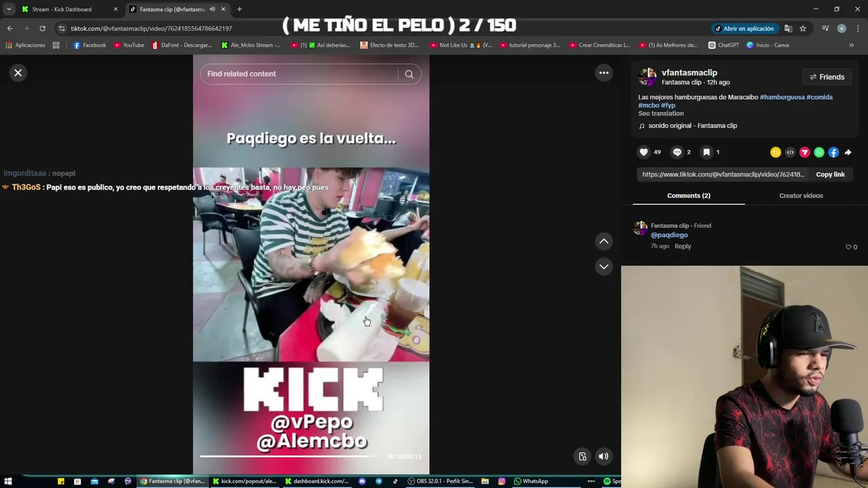Screen dimensions: 868x488
Task: Open dashboard.kick.com taskbar window
Action: [317, 481]
